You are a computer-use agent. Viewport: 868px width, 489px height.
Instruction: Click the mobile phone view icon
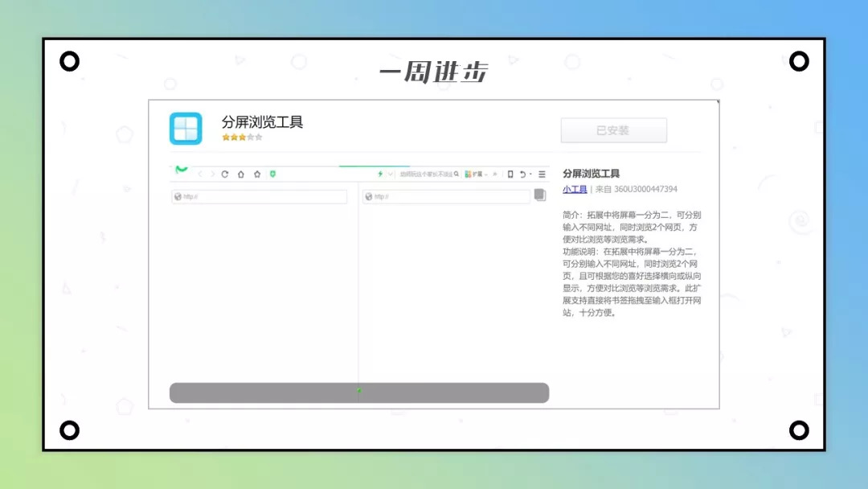point(510,175)
